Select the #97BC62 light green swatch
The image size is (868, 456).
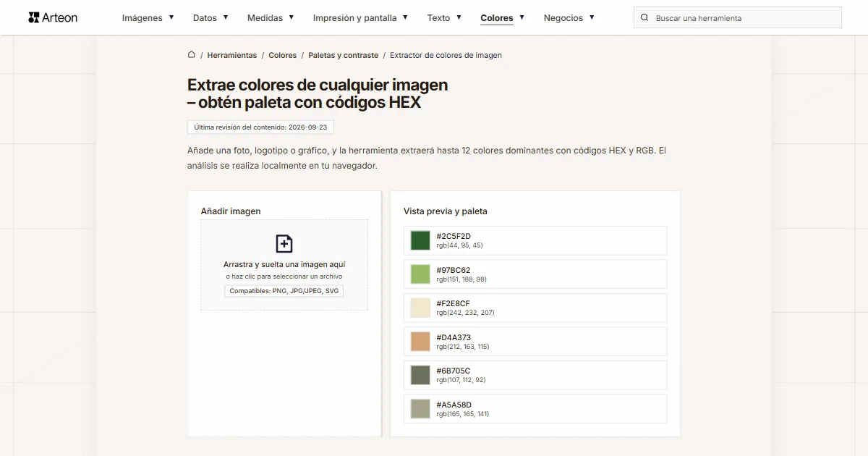point(420,274)
